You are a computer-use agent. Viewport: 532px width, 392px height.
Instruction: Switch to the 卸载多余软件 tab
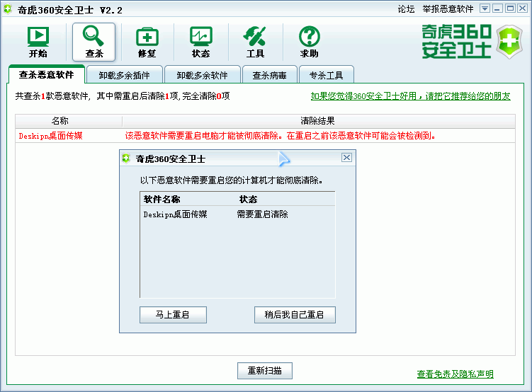coord(202,75)
